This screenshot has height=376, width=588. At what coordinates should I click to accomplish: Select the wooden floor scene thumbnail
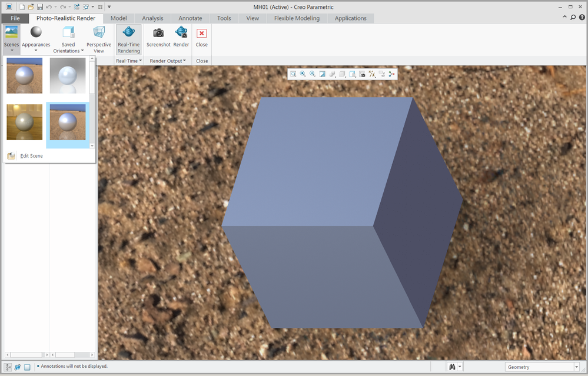coord(24,122)
